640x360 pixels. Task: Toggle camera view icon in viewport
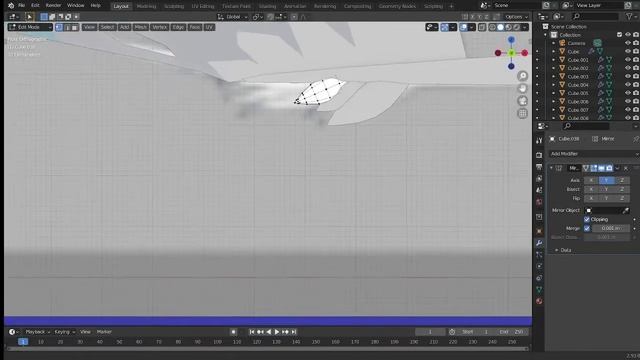click(522, 101)
